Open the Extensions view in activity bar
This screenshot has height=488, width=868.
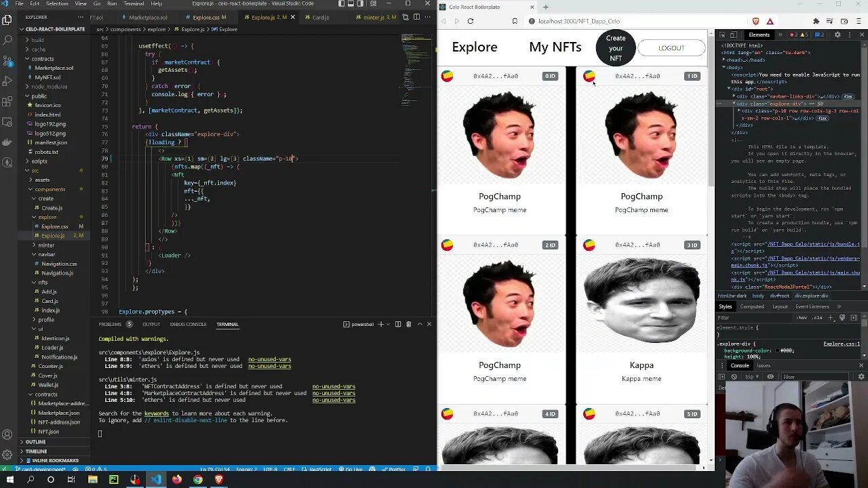coord(7,102)
